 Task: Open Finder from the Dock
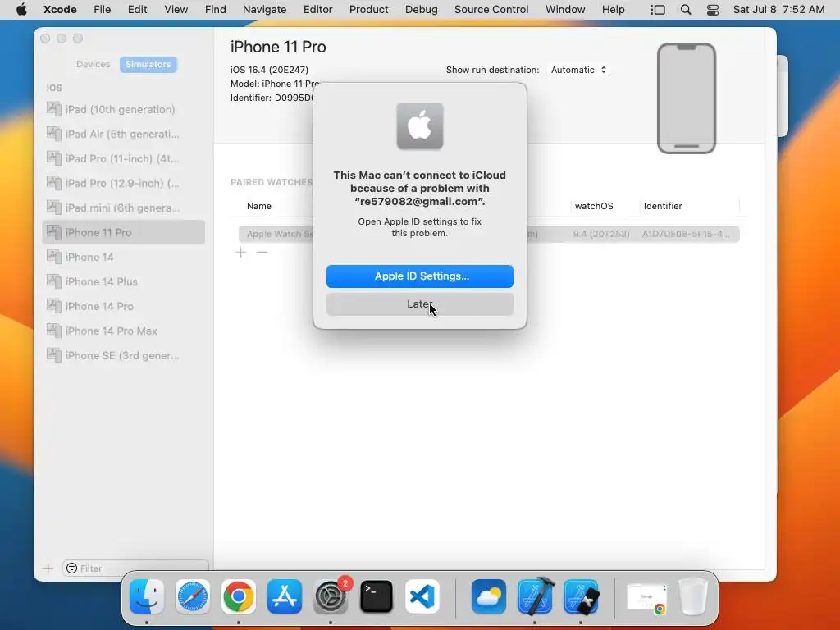[147, 596]
